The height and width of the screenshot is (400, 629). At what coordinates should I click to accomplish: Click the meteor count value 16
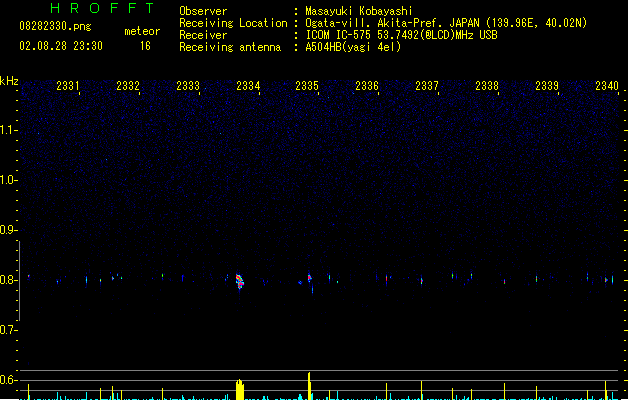145,46
